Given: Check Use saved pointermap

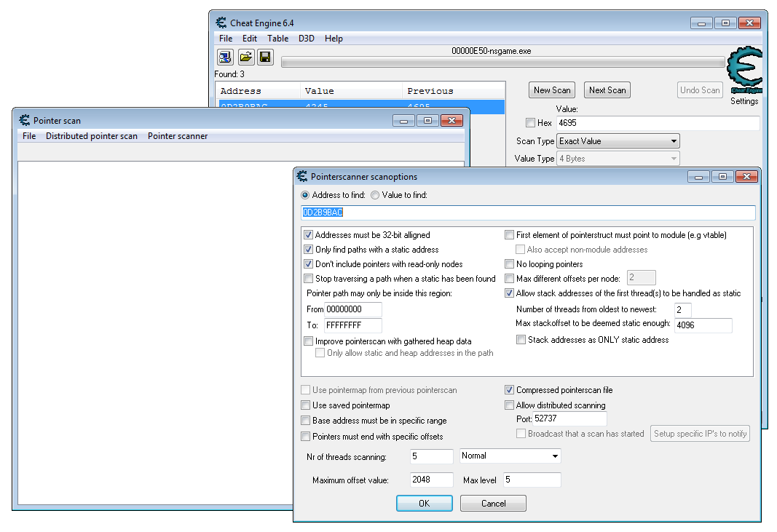Looking at the screenshot, I should [306, 405].
